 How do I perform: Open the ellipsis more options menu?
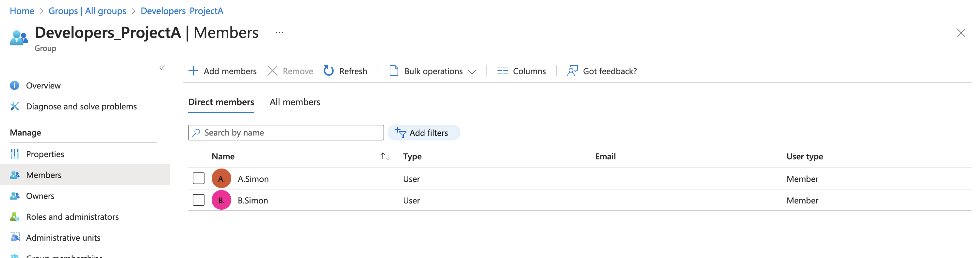(280, 33)
